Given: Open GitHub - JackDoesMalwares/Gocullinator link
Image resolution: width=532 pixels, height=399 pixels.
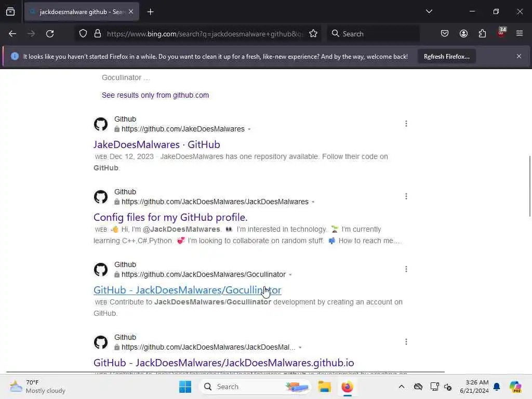Looking at the screenshot, I should coord(187,290).
